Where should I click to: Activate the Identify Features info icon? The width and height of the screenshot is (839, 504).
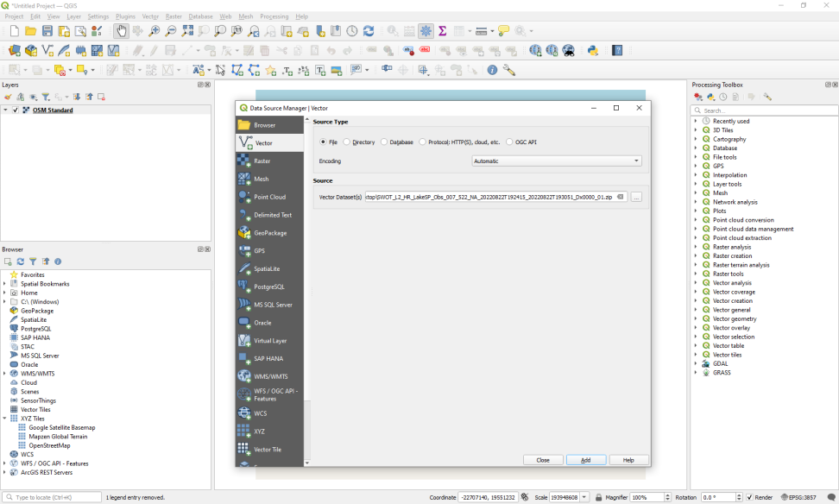click(492, 70)
